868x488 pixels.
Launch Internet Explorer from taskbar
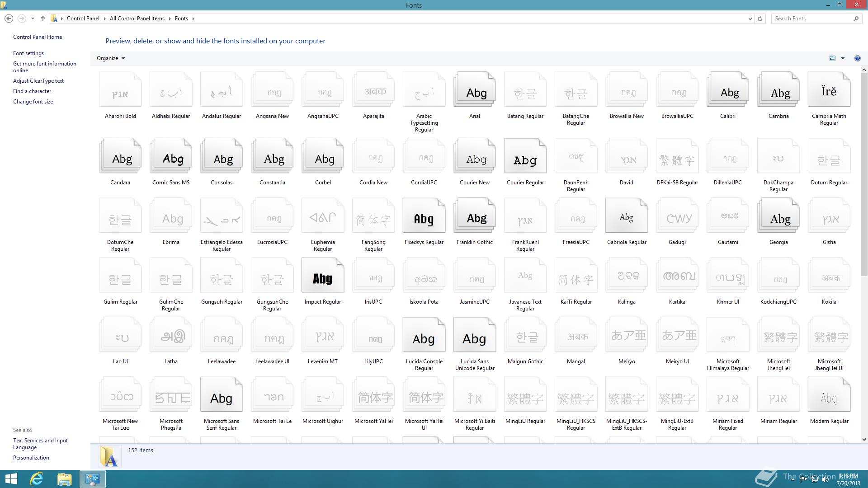click(x=36, y=479)
